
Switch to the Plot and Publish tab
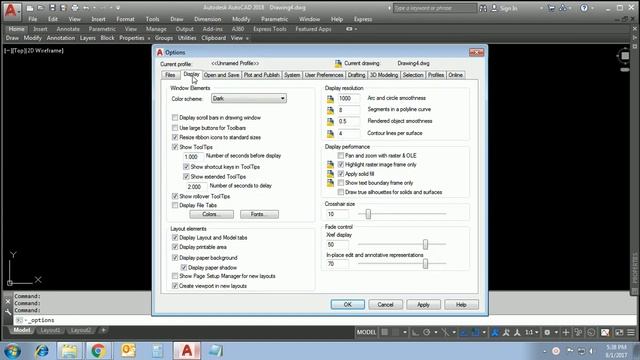[x=262, y=75]
